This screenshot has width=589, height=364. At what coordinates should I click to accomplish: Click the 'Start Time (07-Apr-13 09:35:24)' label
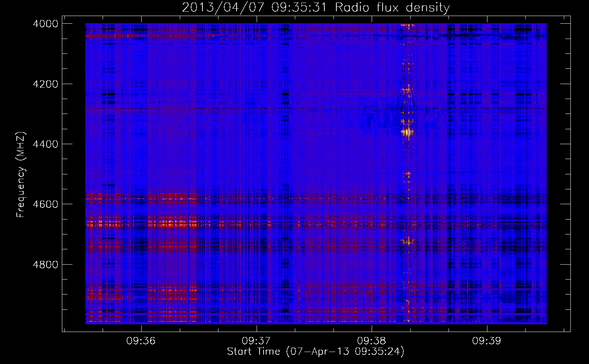click(x=316, y=352)
